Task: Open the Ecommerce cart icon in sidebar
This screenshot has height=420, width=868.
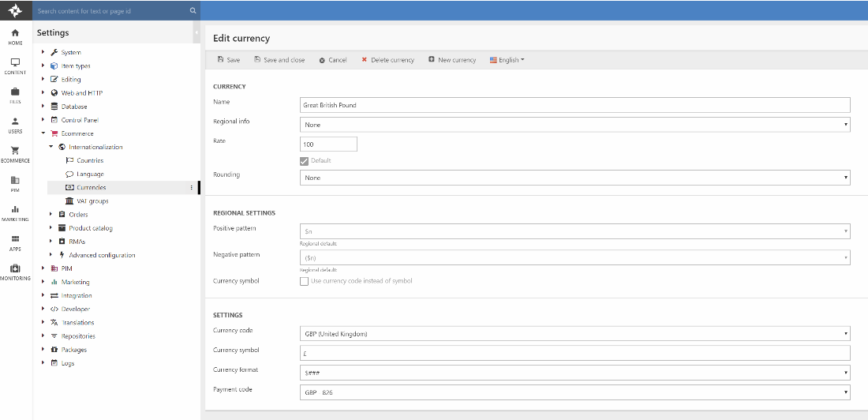Action: [15, 153]
